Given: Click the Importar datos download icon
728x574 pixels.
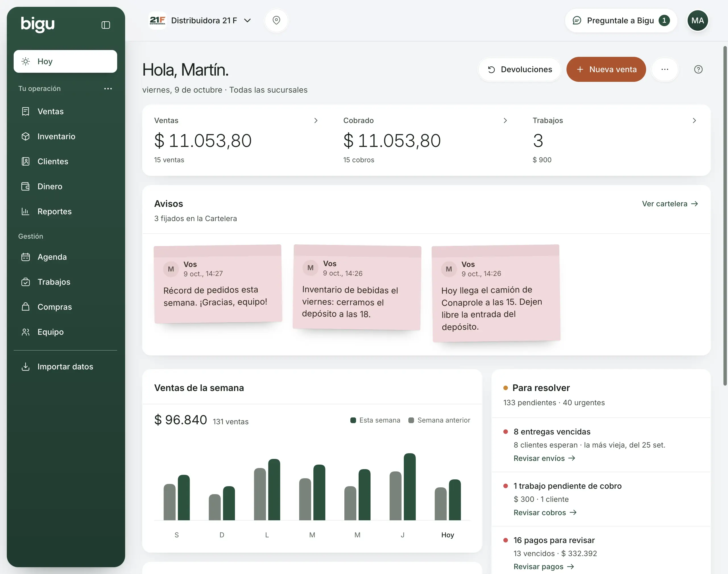Looking at the screenshot, I should point(26,366).
